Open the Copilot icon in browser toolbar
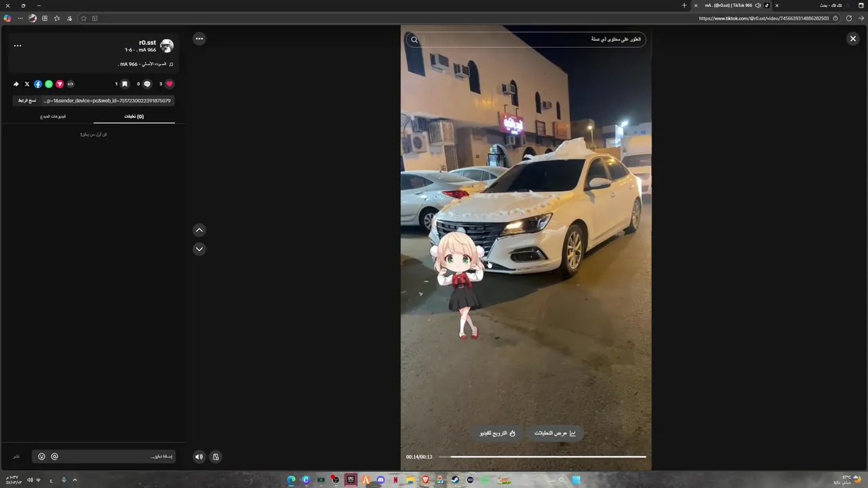868x488 pixels. tap(7, 18)
